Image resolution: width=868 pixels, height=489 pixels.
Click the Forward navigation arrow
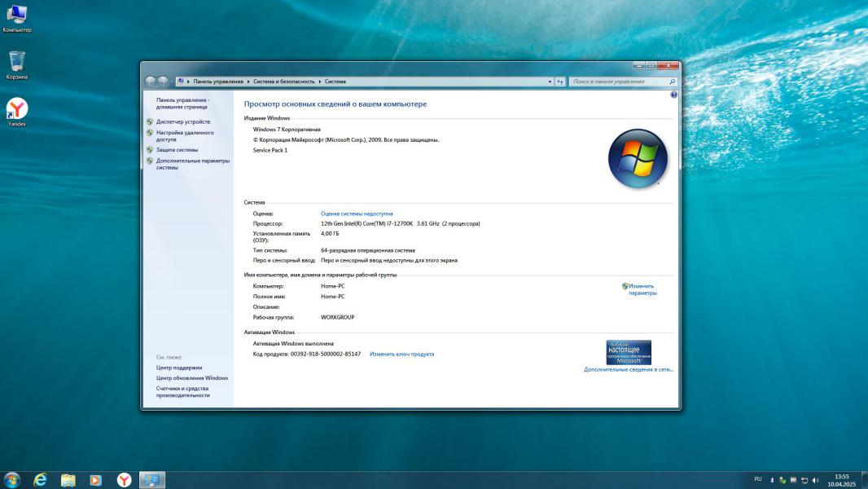pos(163,81)
